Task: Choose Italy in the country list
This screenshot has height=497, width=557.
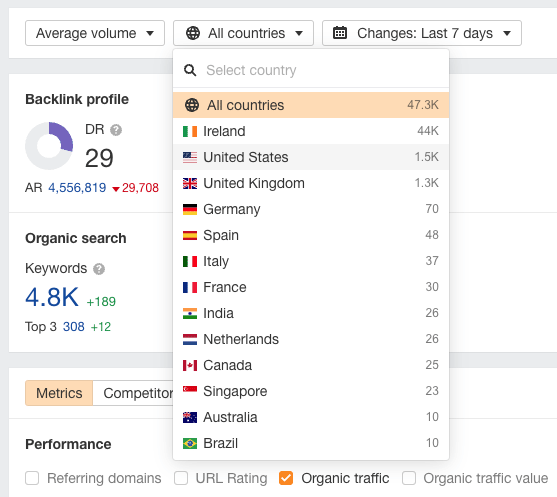Action: click(311, 261)
